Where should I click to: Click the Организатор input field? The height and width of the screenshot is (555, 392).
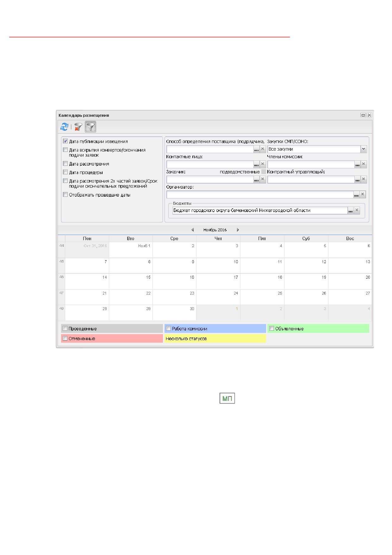coord(260,195)
